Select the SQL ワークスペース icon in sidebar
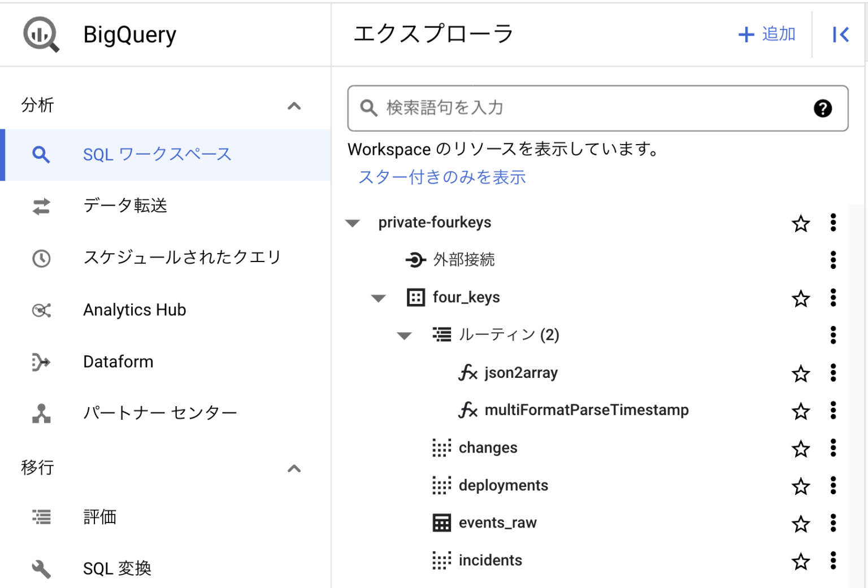Image resolution: width=868 pixels, height=588 pixels. click(x=41, y=154)
